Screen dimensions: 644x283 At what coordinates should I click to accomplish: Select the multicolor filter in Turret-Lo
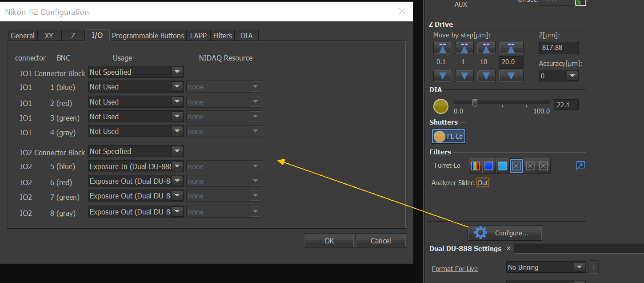click(x=476, y=166)
